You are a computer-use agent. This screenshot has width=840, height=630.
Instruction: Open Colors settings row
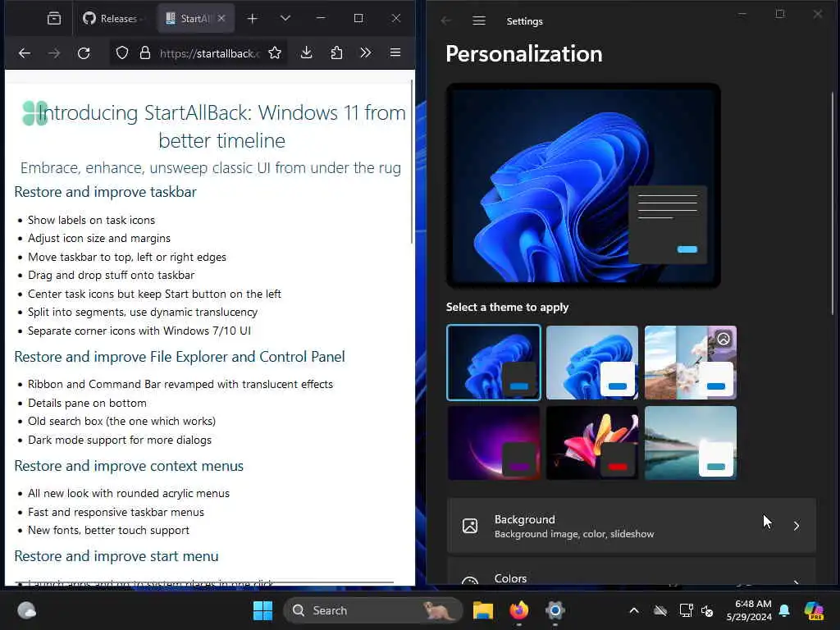coord(631,573)
